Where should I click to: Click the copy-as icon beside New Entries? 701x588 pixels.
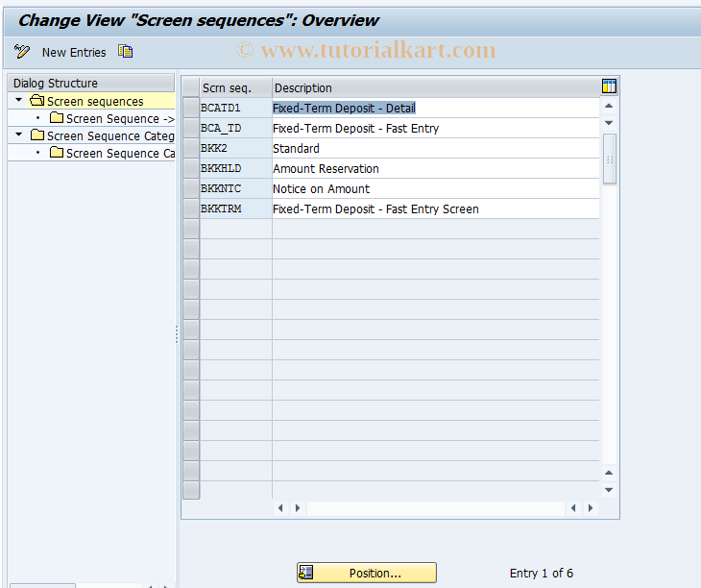point(126,52)
